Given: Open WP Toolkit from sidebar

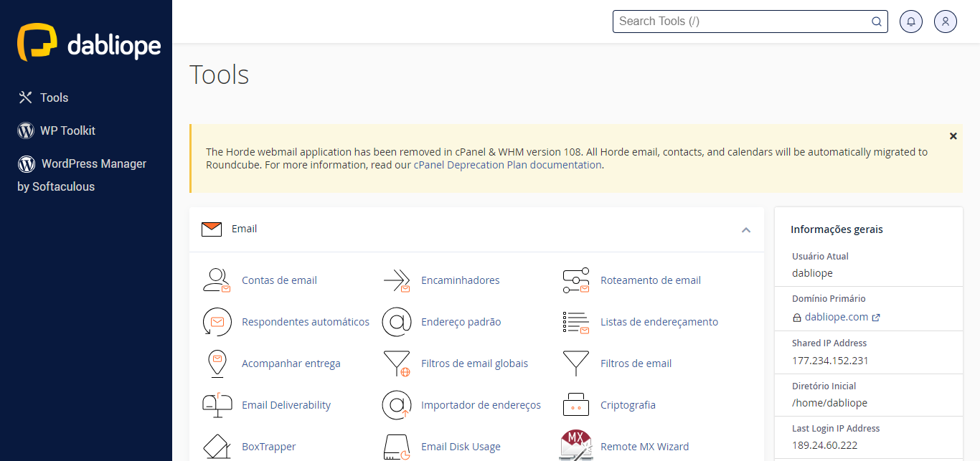Looking at the screenshot, I should [x=67, y=130].
